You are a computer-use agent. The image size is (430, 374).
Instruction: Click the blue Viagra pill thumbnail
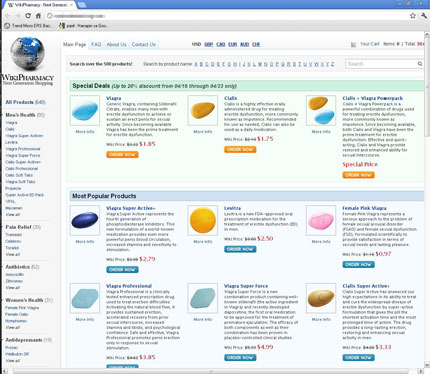coord(85,110)
